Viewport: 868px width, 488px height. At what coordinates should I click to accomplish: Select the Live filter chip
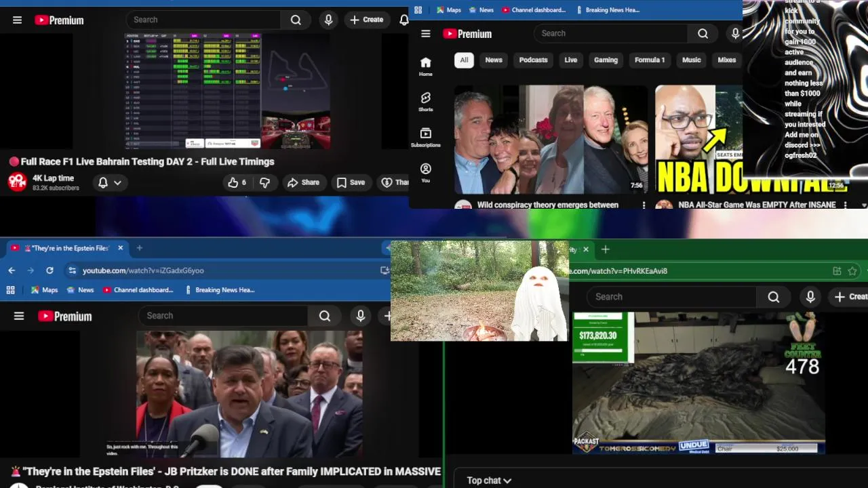click(x=571, y=60)
